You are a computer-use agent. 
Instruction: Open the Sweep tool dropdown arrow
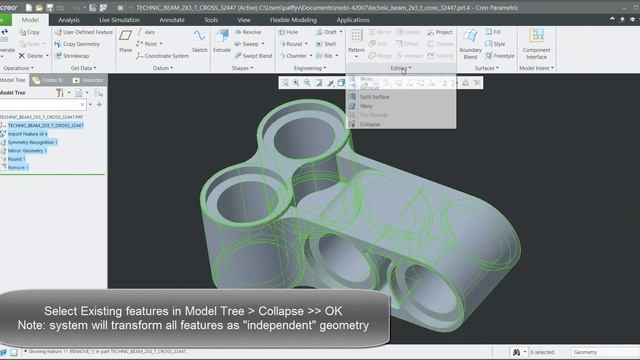[x=263, y=44]
